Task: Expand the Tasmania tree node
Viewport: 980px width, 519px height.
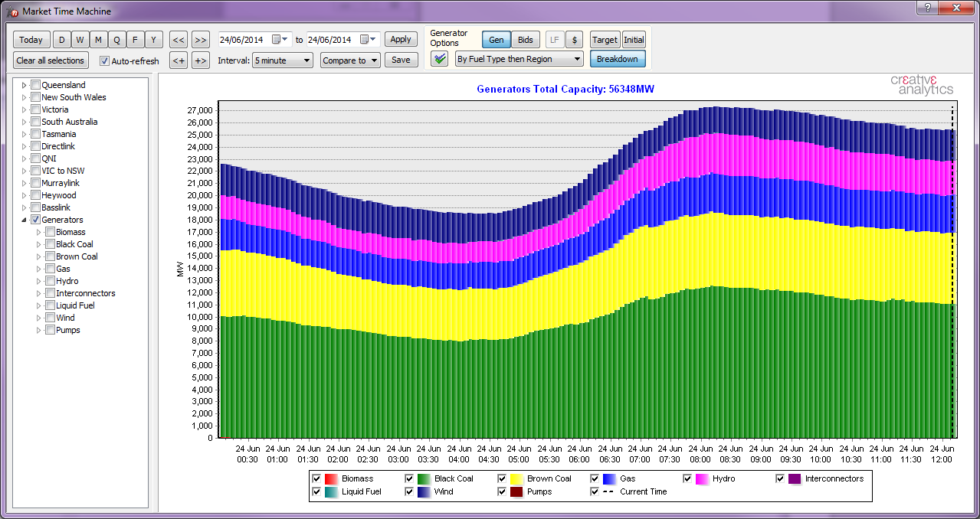Action: point(24,134)
